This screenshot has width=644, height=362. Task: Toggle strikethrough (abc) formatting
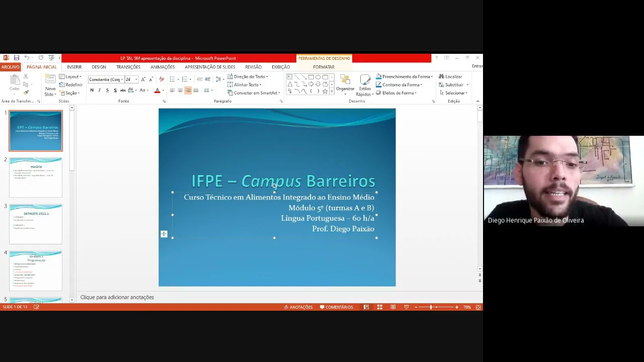pos(123,90)
